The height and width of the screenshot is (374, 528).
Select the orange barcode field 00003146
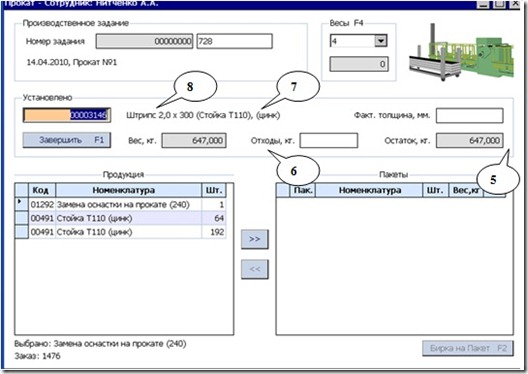(67, 115)
